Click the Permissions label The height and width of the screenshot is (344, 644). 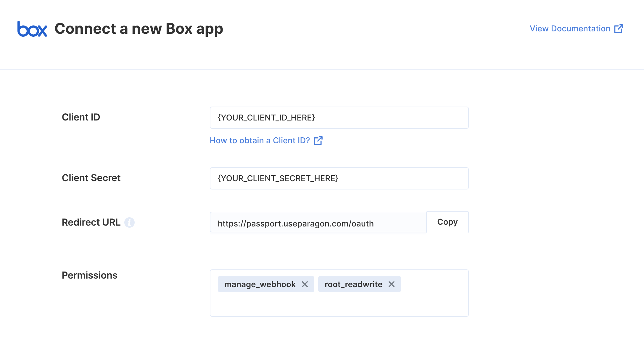pyautogui.click(x=90, y=275)
